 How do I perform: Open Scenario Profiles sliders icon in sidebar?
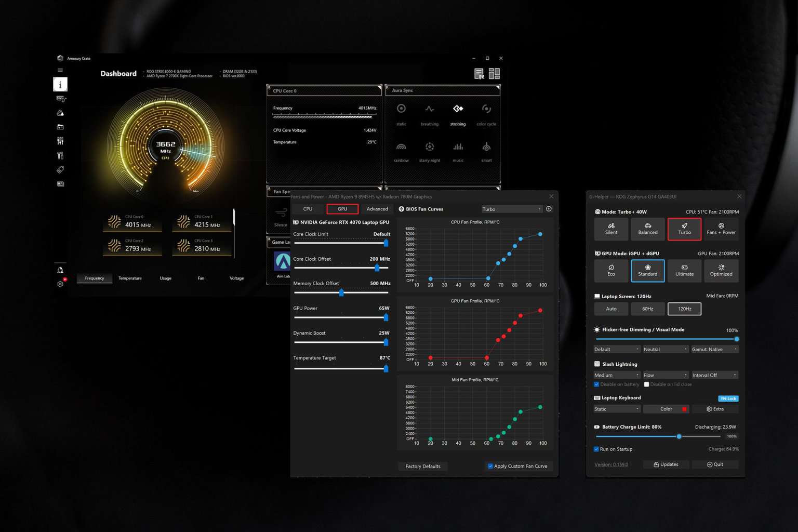tap(60, 141)
